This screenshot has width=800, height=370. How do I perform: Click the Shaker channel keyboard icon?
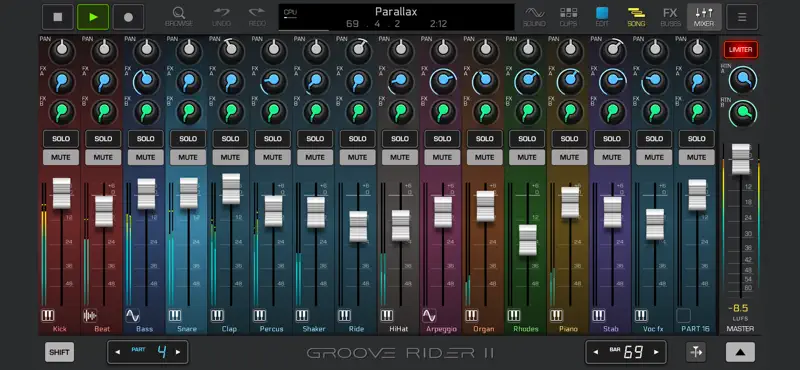click(x=302, y=315)
